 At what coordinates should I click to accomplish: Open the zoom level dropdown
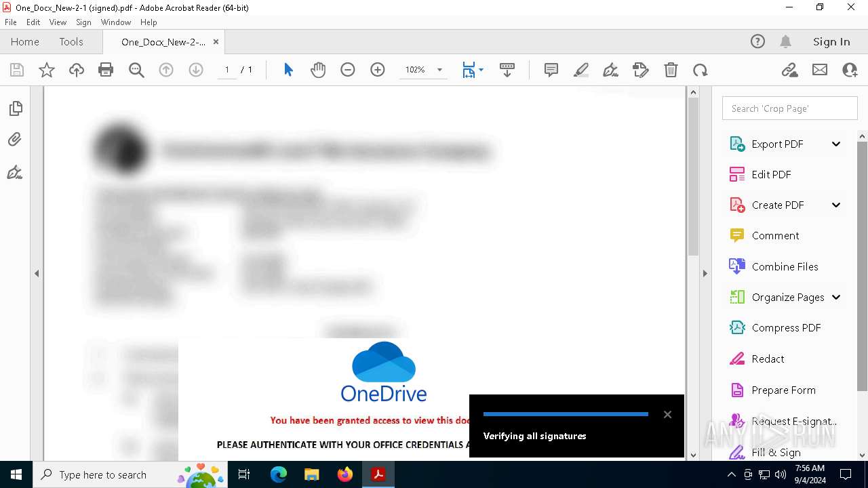coord(439,70)
